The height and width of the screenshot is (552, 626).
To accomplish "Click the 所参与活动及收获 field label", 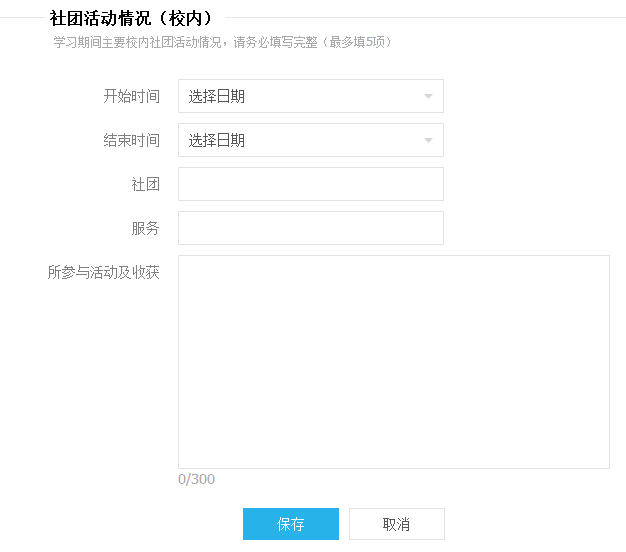I will (x=103, y=272).
